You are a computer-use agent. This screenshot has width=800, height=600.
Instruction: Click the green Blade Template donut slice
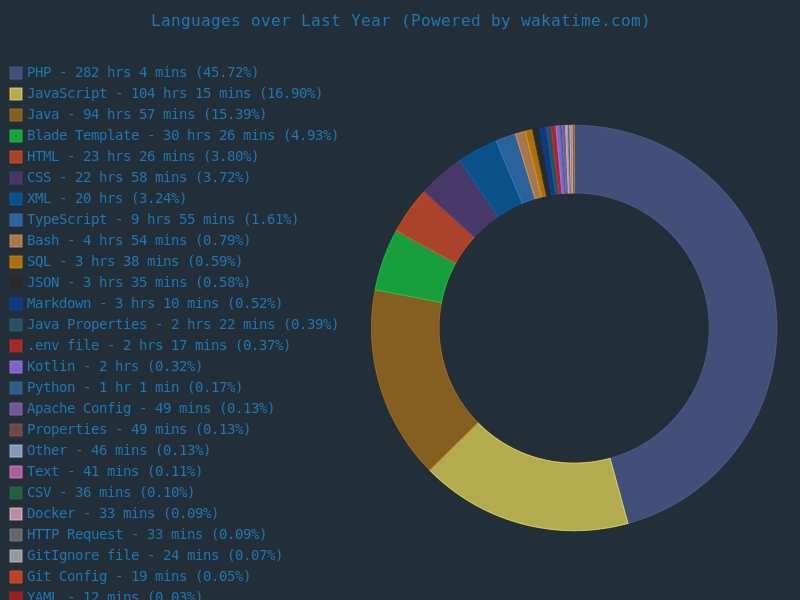(x=412, y=268)
